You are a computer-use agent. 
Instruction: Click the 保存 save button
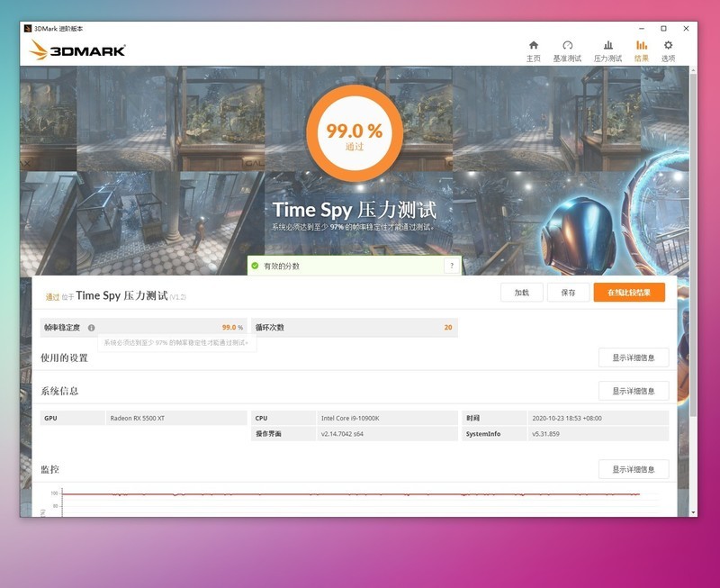tap(568, 293)
